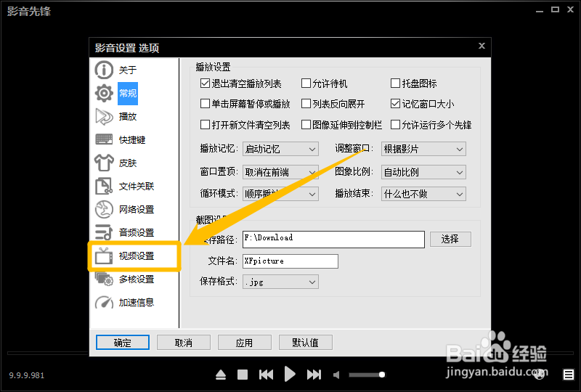Mute audio with the speaker icon
This screenshot has height=392, width=581.
[336, 375]
